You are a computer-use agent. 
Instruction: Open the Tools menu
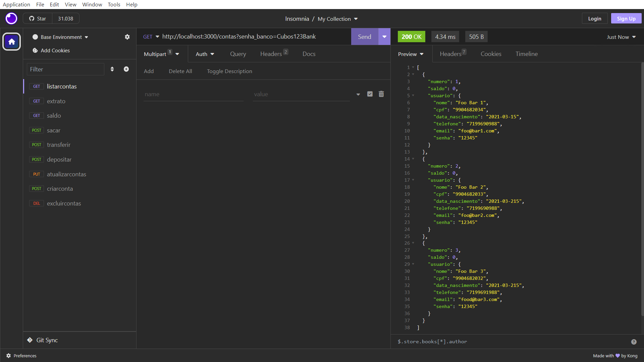114,4
